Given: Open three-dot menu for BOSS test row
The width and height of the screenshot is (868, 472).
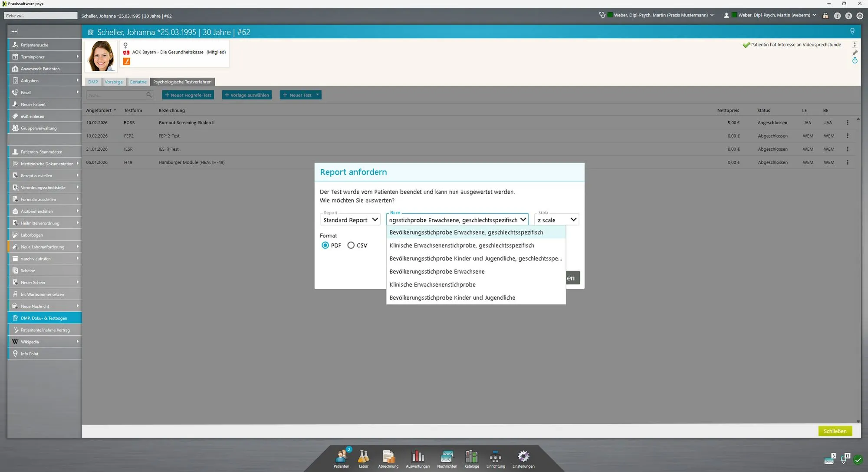Looking at the screenshot, I should 847,123.
